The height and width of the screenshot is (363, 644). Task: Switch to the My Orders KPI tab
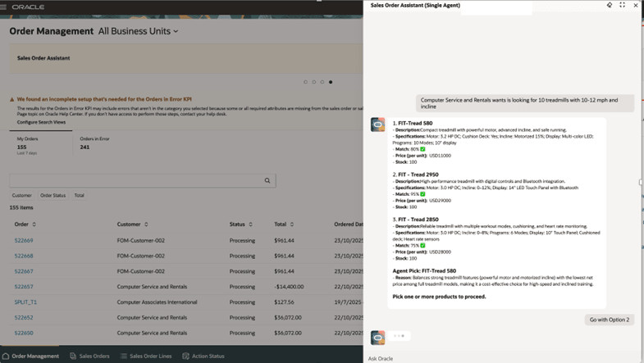point(41,145)
